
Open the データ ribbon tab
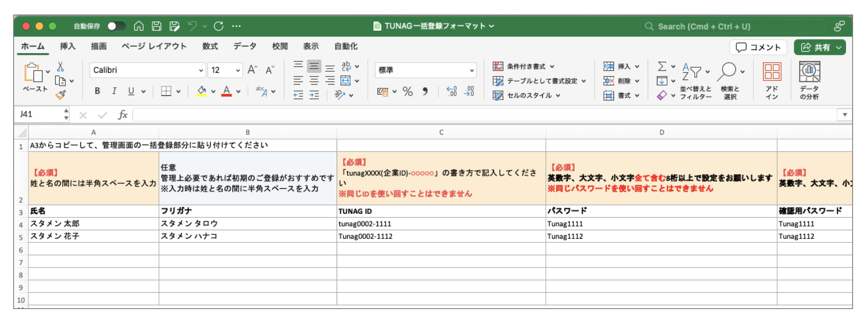245,46
